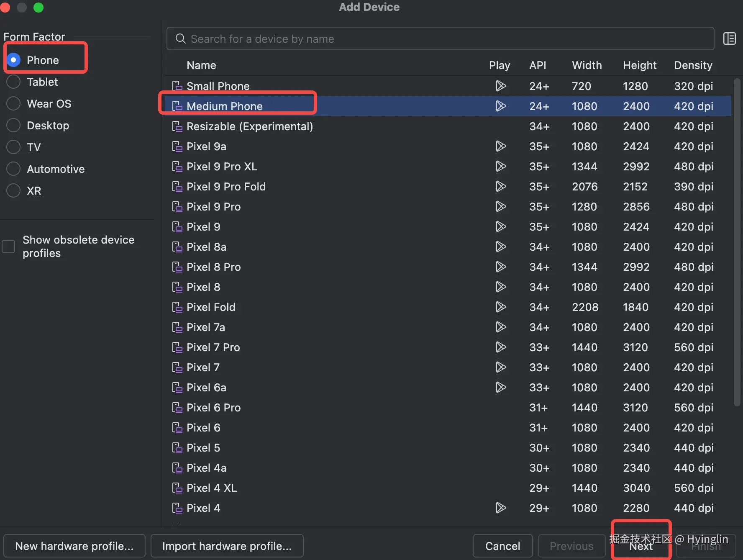
Task: Enable Show obsolete device profiles checkbox
Action: pyautogui.click(x=8, y=247)
